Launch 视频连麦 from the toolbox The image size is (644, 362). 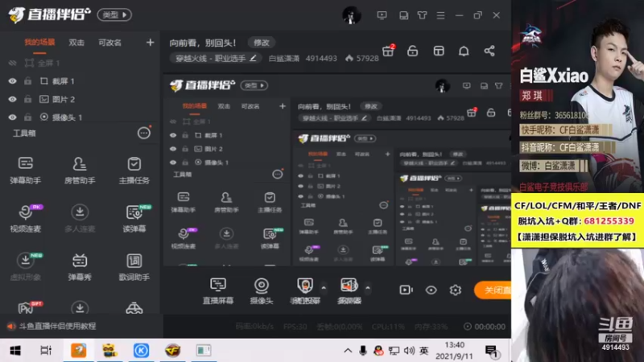pos(26,218)
